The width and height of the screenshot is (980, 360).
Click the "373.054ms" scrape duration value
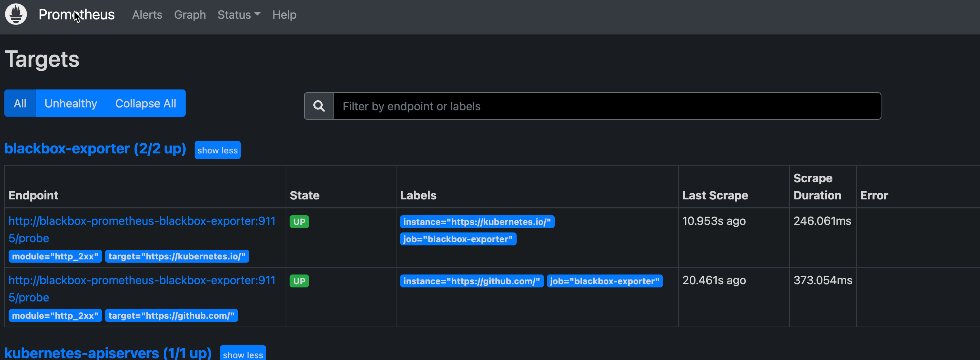click(822, 280)
